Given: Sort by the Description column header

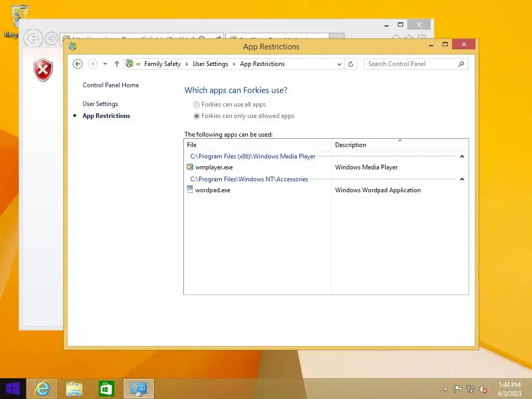Looking at the screenshot, I should pos(400,145).
